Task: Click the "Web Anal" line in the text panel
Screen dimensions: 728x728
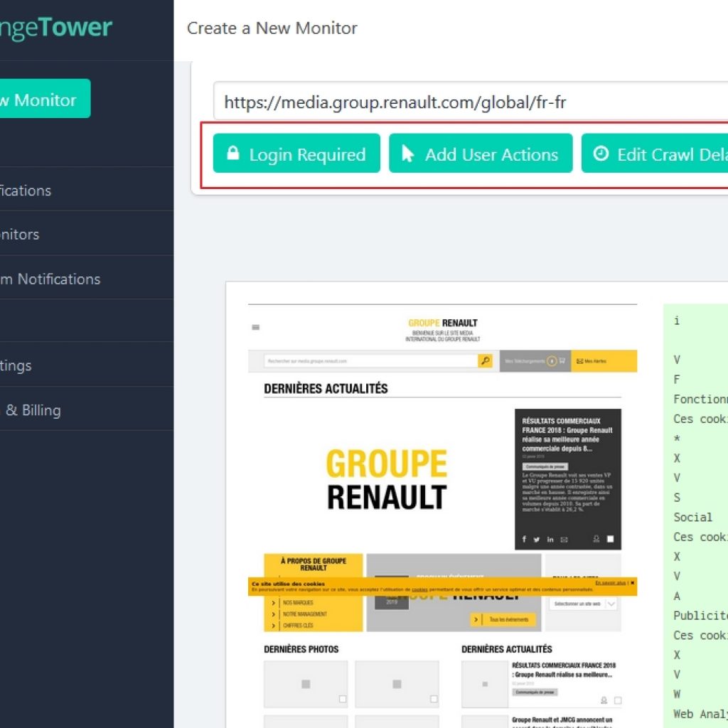Action: point(700,714)
